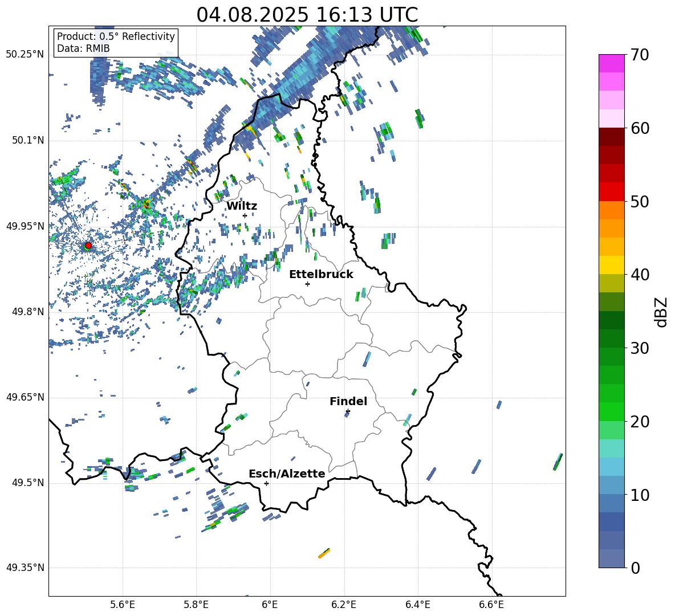Click the Product: 0.5° Reflectivity text
675x616 pixels.
(116, 36)
